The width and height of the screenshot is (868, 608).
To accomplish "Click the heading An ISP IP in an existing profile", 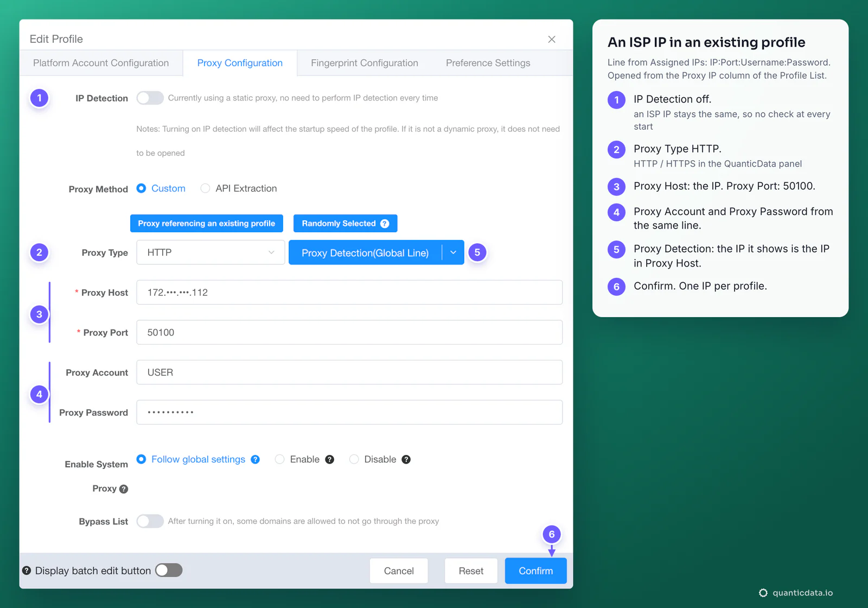I will click(706, 42).
